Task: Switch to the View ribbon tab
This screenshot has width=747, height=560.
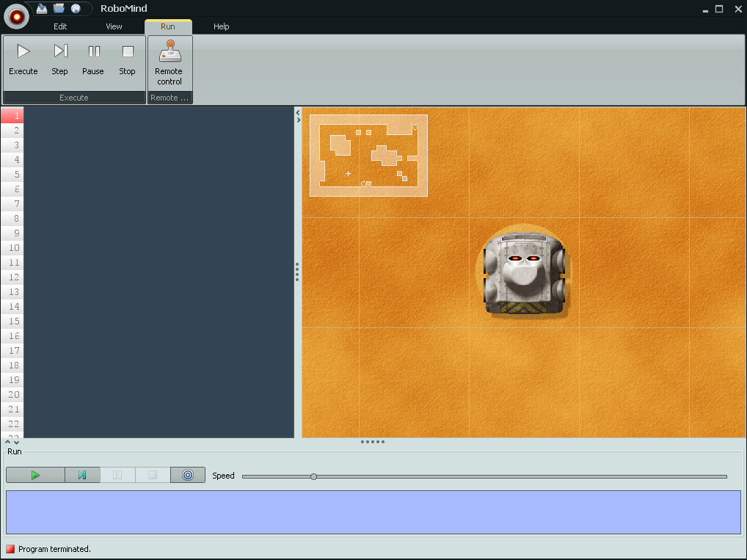Action: (x=114, y=26)
